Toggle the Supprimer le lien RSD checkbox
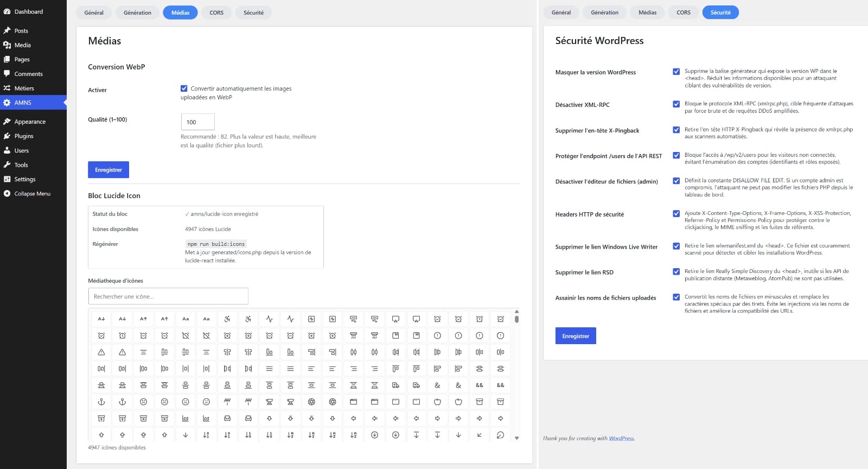 676,272
